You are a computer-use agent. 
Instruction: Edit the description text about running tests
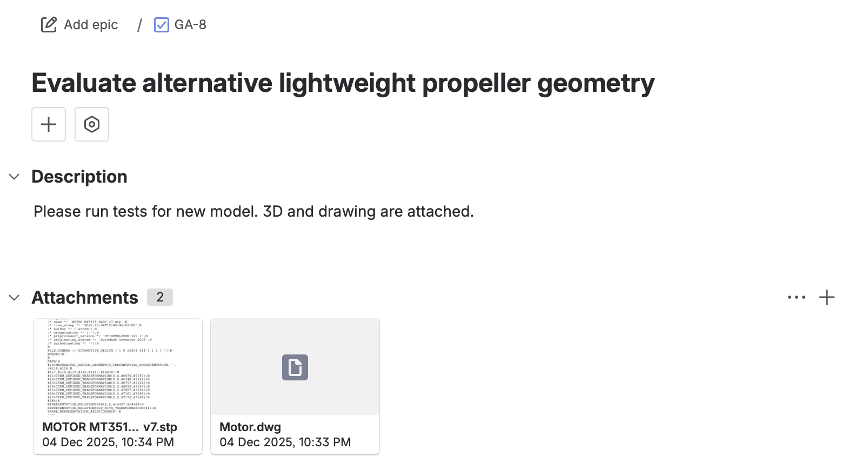click(x=253, y=211)
